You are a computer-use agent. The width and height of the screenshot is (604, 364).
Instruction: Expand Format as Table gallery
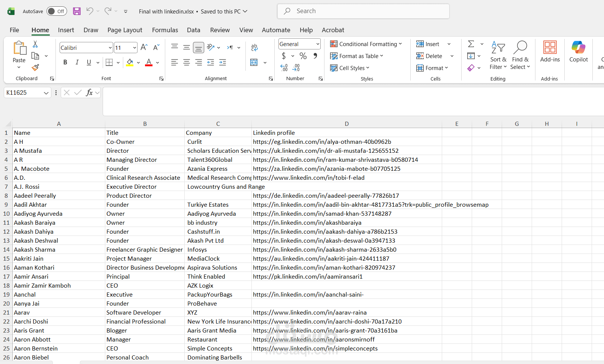(357, 56)
